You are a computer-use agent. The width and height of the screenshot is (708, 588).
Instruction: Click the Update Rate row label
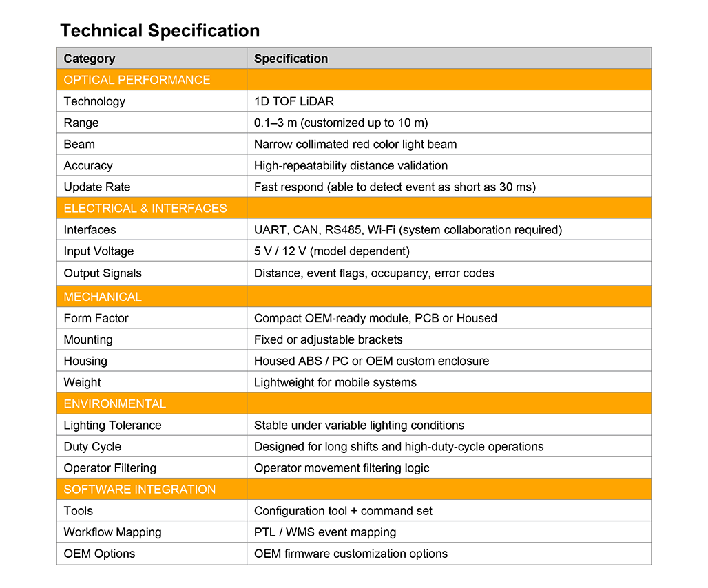pos(97,187)
